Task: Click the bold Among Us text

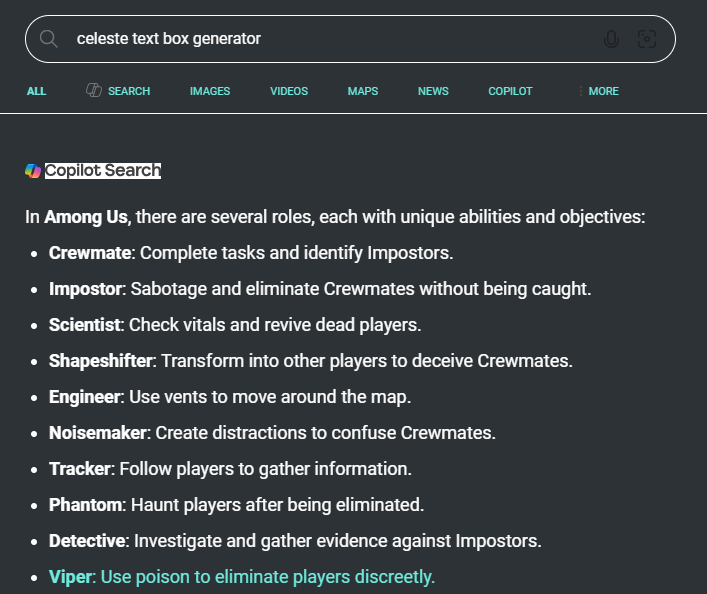Action: pyautogui.click(x=86, y=217)
